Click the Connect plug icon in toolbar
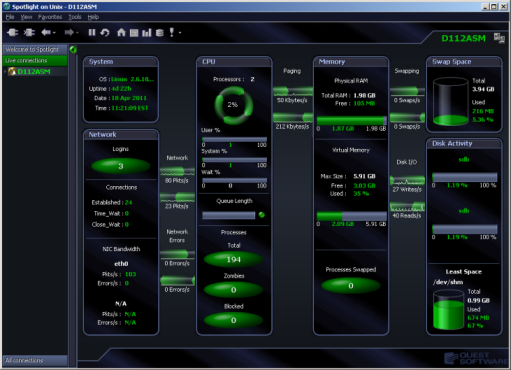This screenshot has width=511, height=370. (x=13, y=32)
